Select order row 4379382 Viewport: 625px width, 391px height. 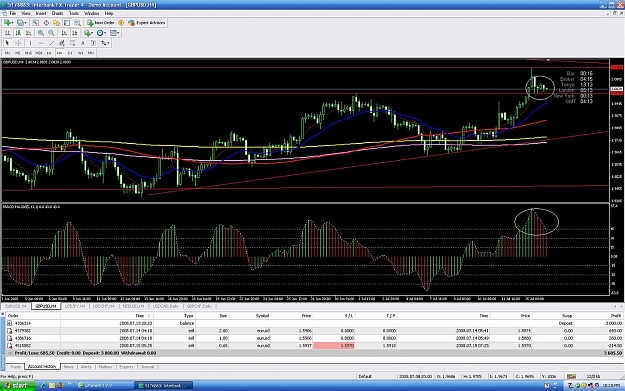click(314, 331)
